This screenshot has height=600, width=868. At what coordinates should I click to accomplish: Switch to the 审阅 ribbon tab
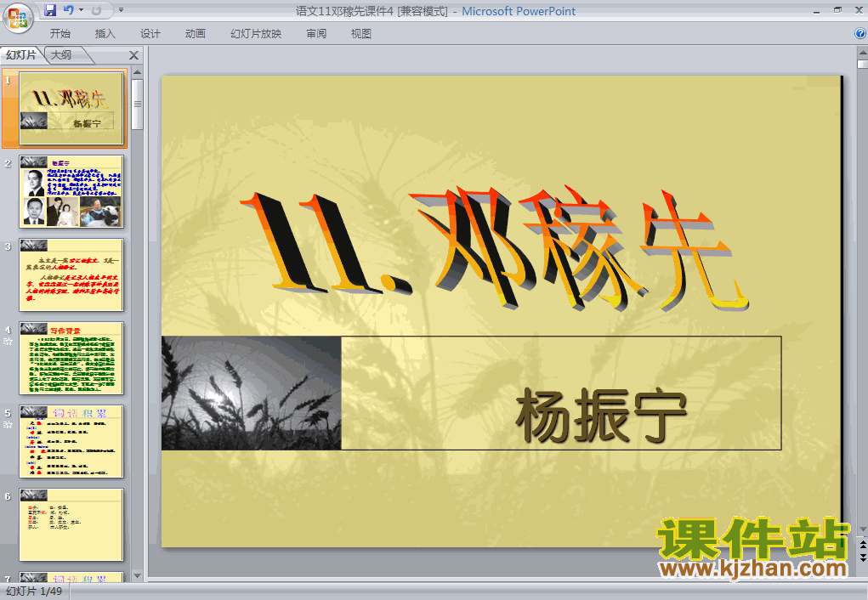click(x=316, y=34)
